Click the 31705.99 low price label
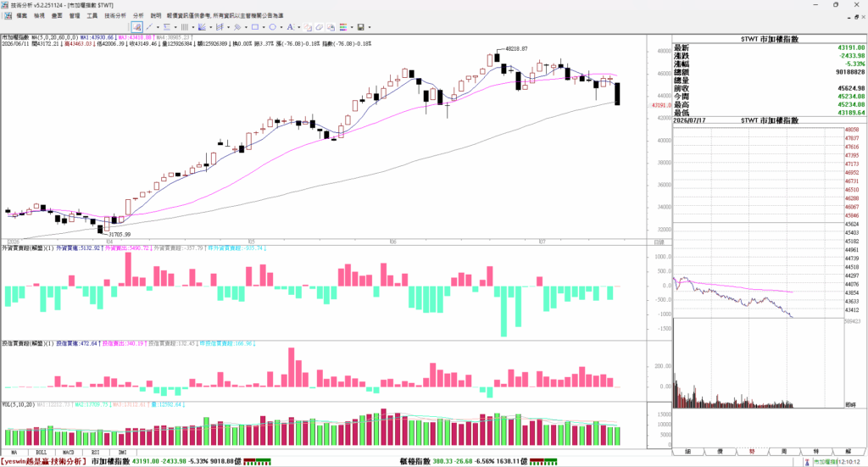868x467 pixels. [x=120, y=235]
